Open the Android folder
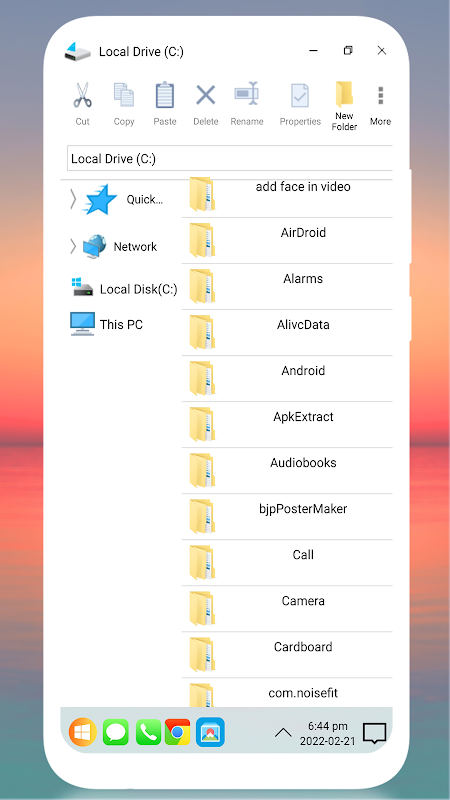Screen dimensions: 450x800 point(287,379)
